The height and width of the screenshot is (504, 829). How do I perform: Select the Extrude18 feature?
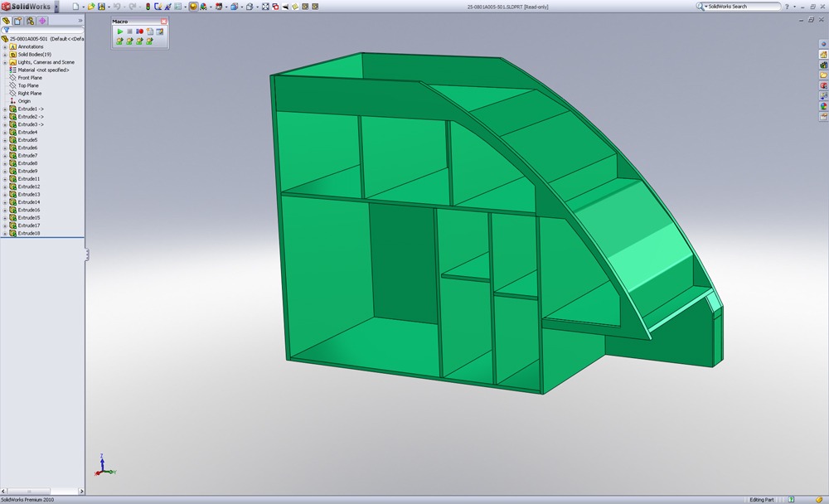(28, 234)
